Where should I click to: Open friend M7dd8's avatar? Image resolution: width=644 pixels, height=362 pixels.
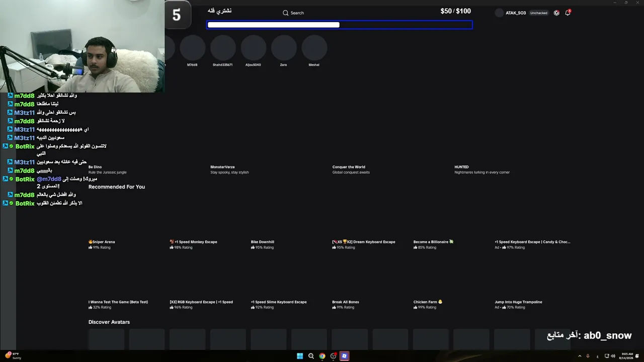(192, 48)
